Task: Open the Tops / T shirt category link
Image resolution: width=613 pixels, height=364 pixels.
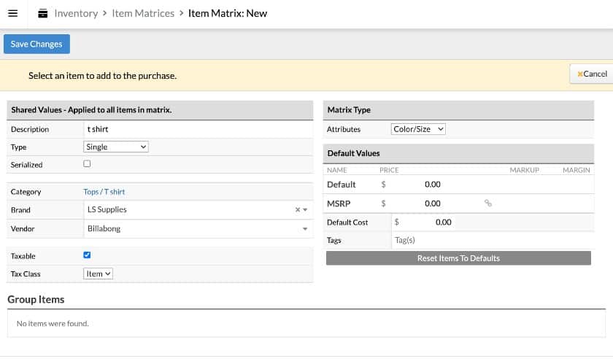Action: (x=104, y=192)
